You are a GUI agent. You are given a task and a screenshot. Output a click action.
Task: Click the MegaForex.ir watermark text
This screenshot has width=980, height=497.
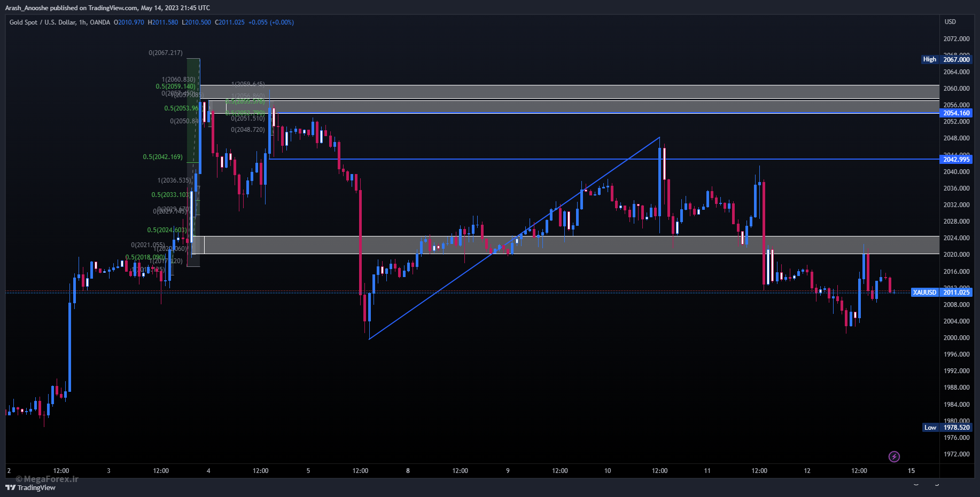click(x=47, y=479)
